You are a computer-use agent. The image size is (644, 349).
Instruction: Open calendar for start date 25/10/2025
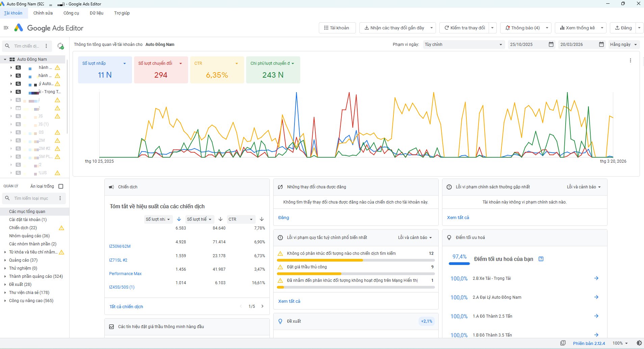click(x=551, y=44)
